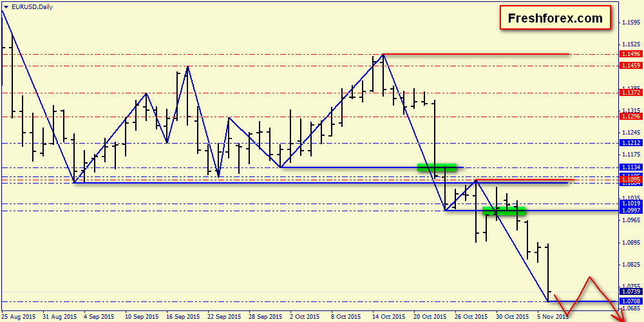
Task: Click the 1.1595 price axis tick
Action: click(630, 23)
